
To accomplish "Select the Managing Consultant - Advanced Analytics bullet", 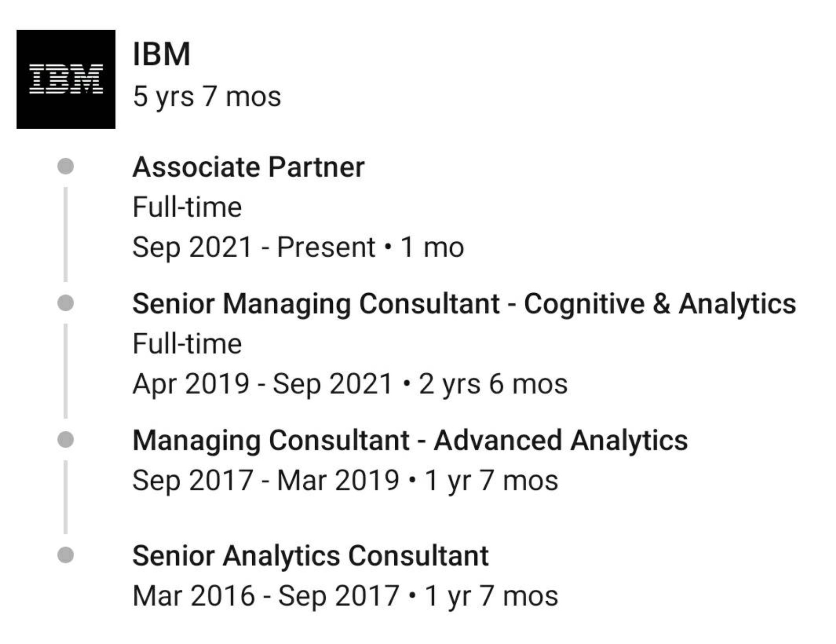I will (x=66, y=440).
